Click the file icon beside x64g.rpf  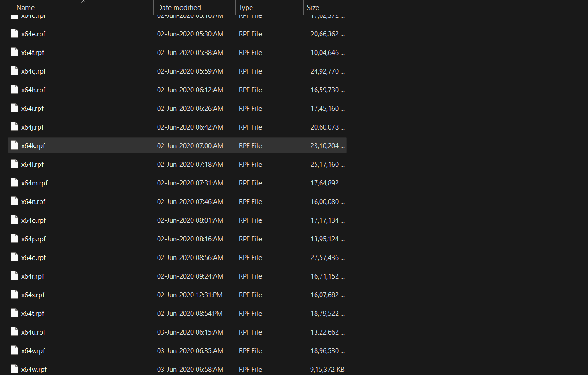[14, 71]
